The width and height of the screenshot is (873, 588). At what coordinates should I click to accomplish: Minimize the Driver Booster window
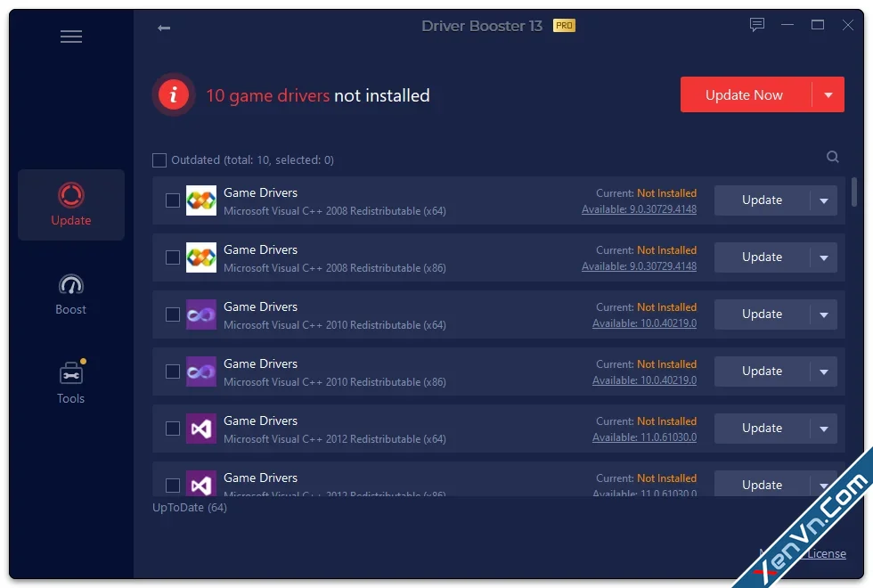787,25
